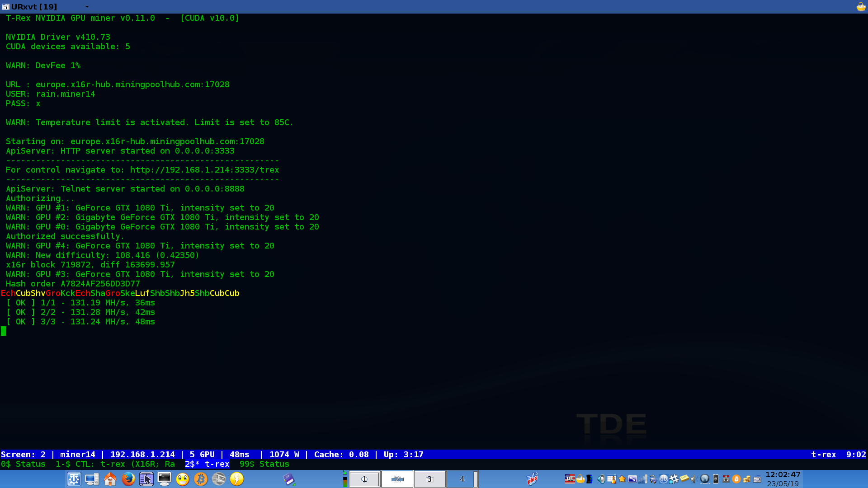This screenshot has width=868, height=488.
Task: Click the 'USER: rain.miner14' line
Action: tap(51, 94)
